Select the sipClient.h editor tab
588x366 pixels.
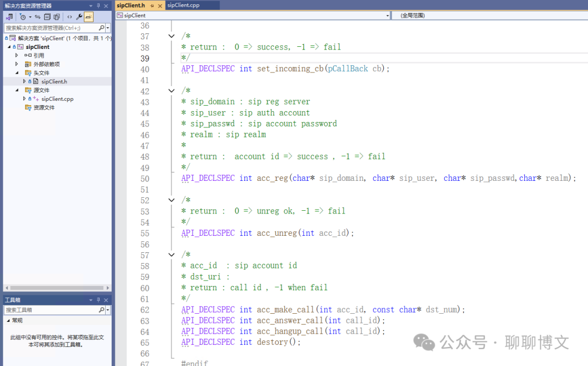[x=131, y=5]
